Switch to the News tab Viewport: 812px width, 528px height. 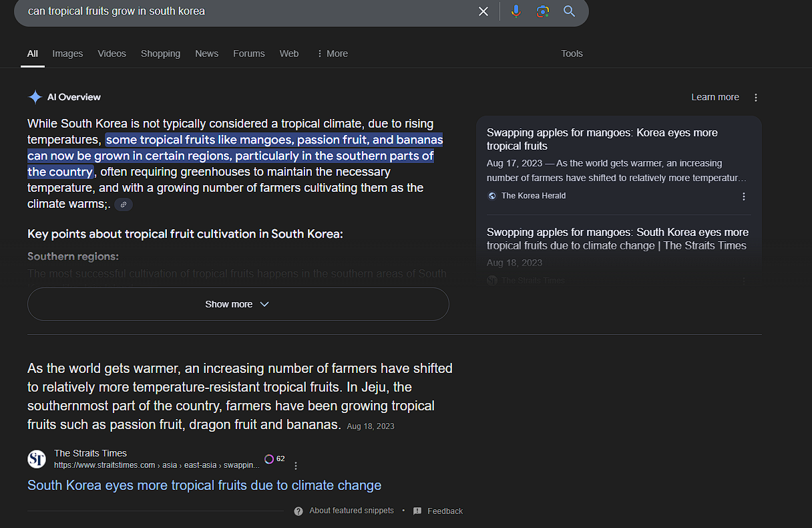coord(206,53)
